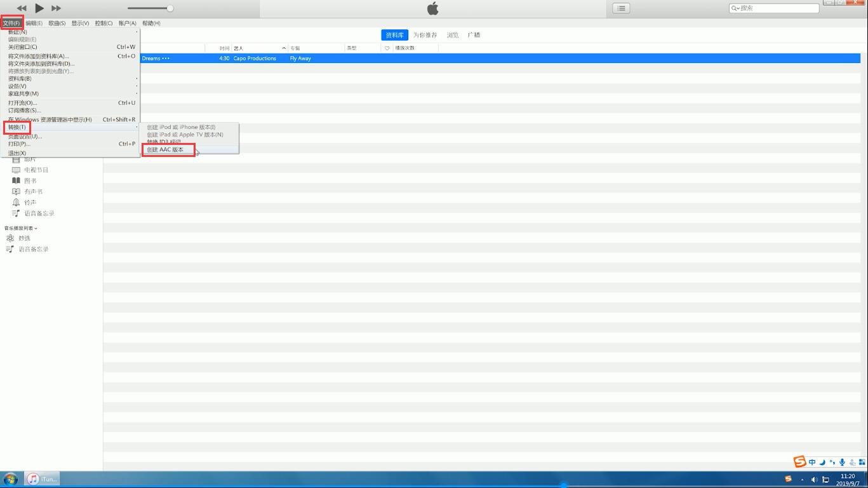Click the Sogou microphone voice input icon

(843, 463)
